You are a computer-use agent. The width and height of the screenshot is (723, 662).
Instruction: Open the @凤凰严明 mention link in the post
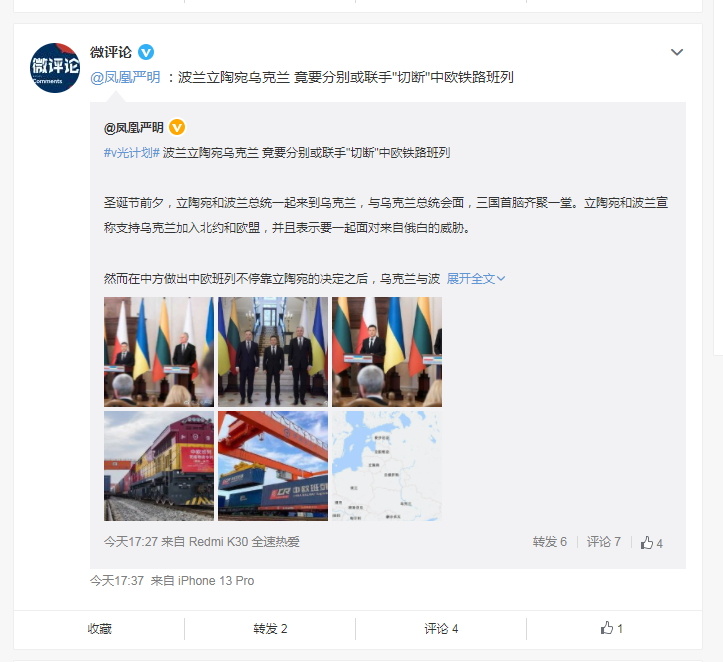pos(125,77)
